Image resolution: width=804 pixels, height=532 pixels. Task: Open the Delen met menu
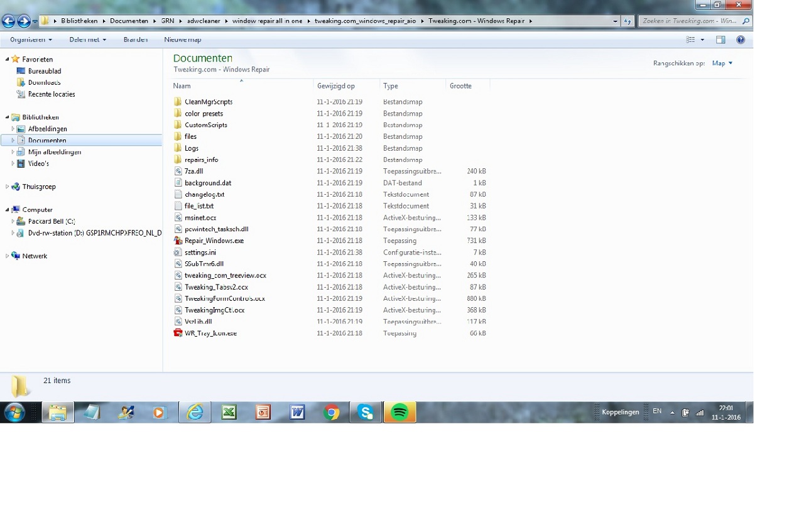tap(87, 40)
